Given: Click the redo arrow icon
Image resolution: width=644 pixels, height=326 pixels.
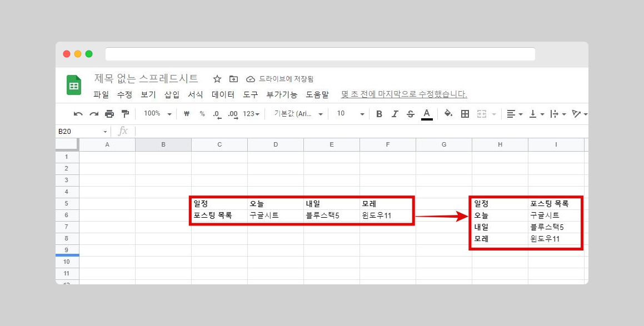Looking at the screenshot, I should (94, 114).
